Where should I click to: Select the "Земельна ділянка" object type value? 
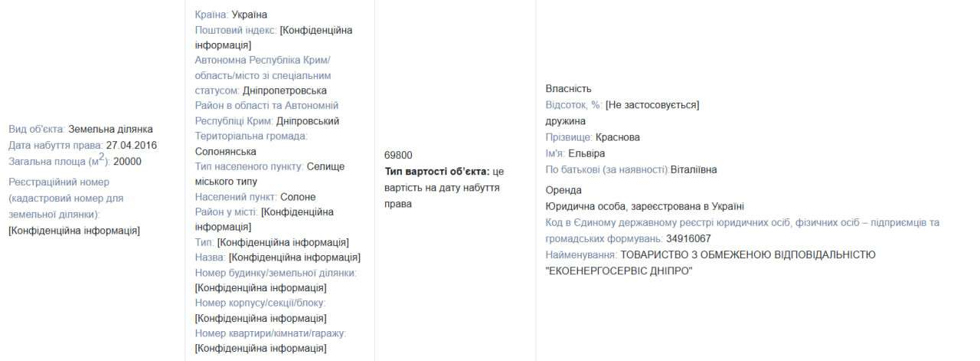pyautogui.click(x=110, y=129)
